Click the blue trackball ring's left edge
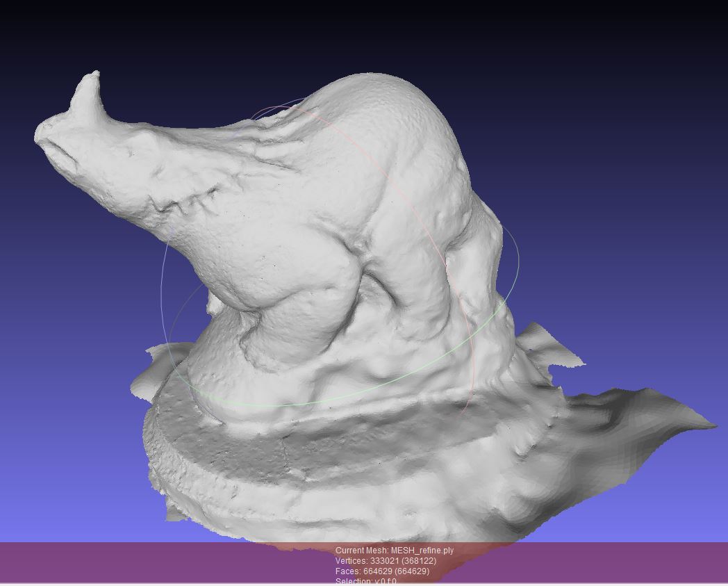Viewport: 728px width, 586px height. coord(163,278)
